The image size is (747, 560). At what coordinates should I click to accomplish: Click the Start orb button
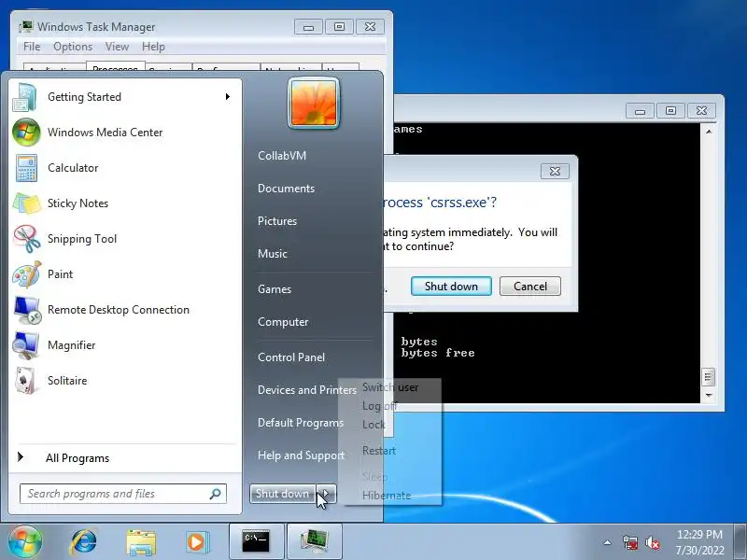pyautogui.click(x=24, y=542)
